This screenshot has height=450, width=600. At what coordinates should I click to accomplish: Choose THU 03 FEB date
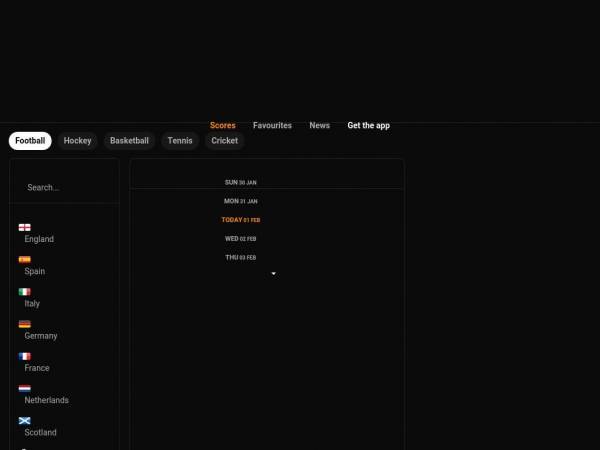(x=240, y=258)
